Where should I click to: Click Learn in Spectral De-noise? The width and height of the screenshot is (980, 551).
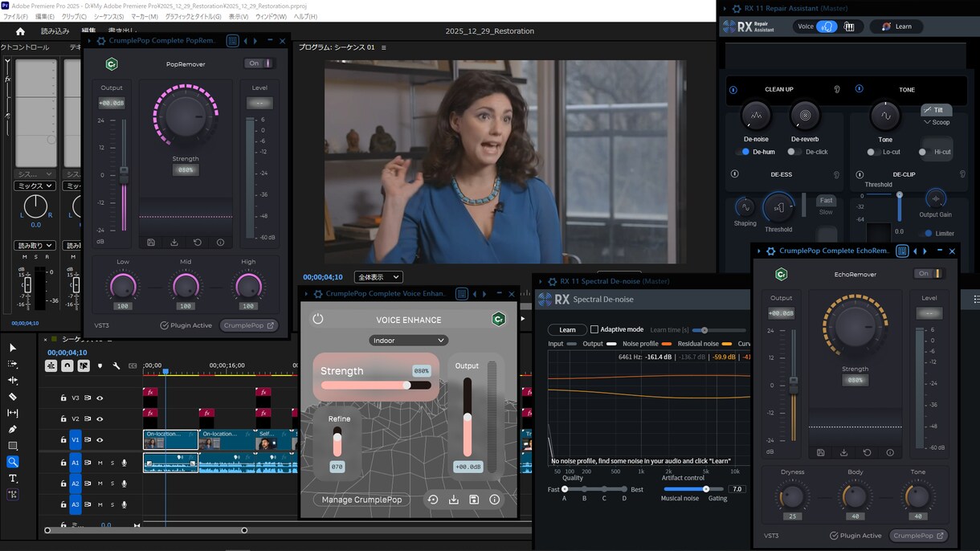click(x=567, y=329)
